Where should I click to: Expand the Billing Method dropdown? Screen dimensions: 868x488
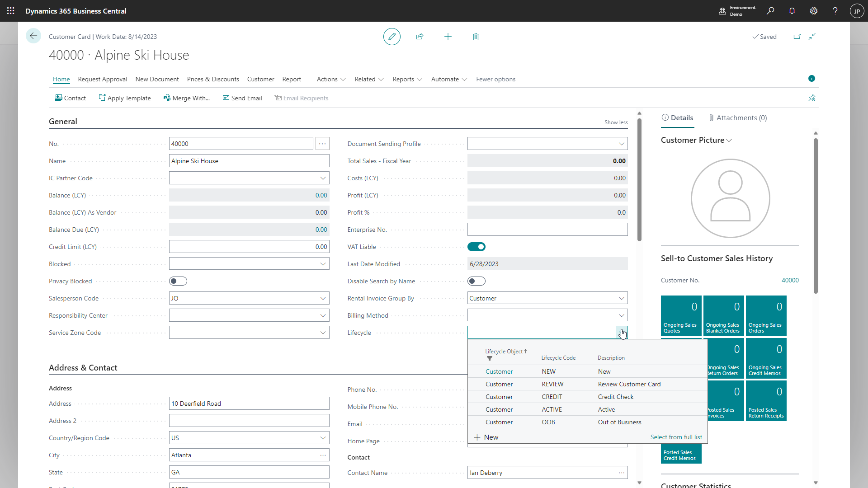(622, 315)
